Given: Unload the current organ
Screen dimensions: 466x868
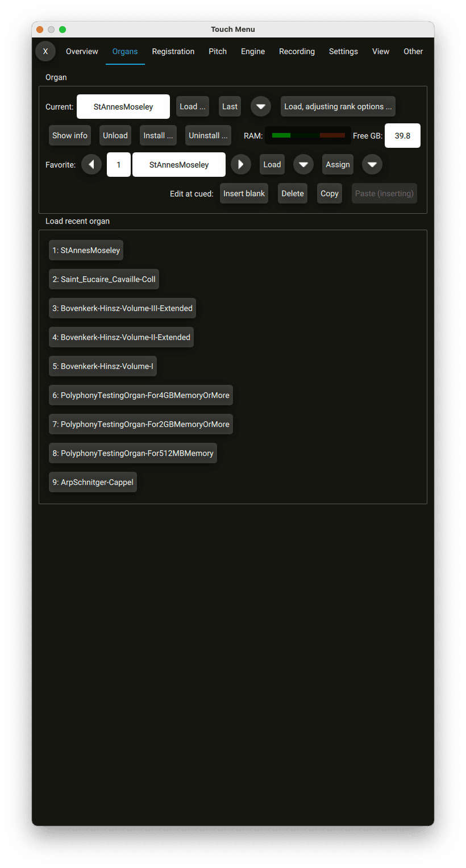Looking at the screenshot, I should point(115,135).
